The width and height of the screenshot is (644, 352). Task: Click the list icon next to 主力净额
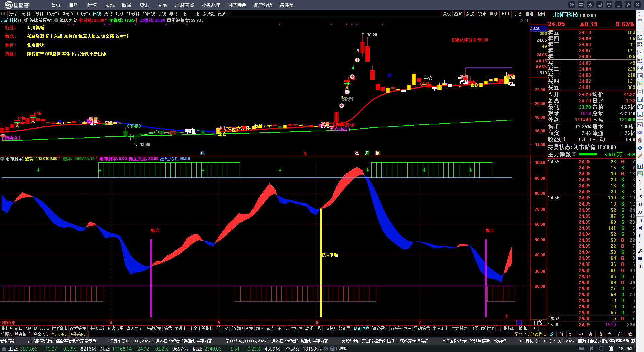coord(574,154)
